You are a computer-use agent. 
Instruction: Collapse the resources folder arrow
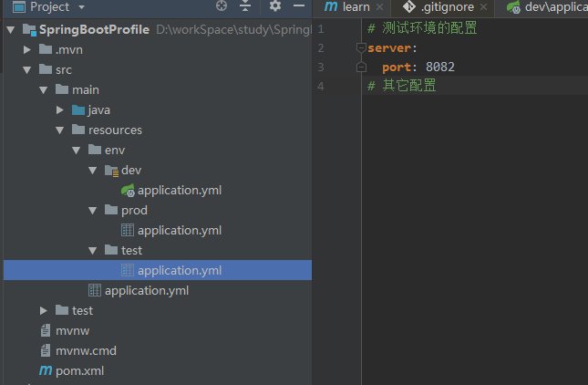point(59,130)
